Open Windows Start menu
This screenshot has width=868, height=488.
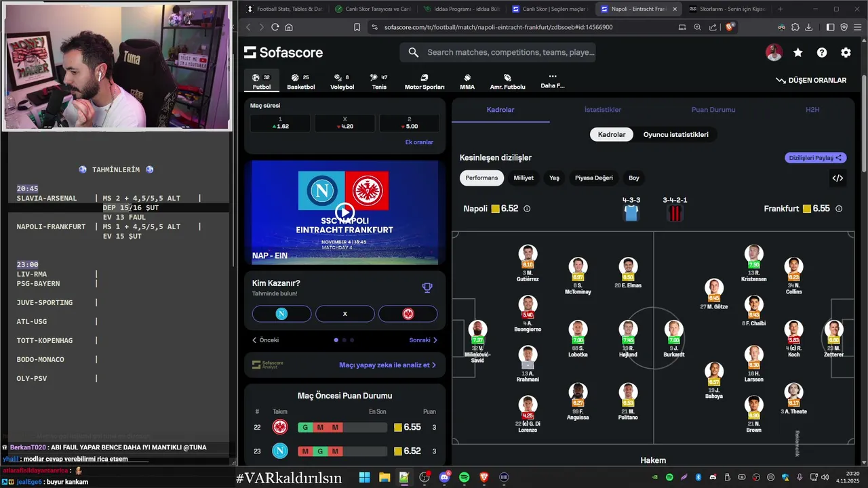[364, 477]
